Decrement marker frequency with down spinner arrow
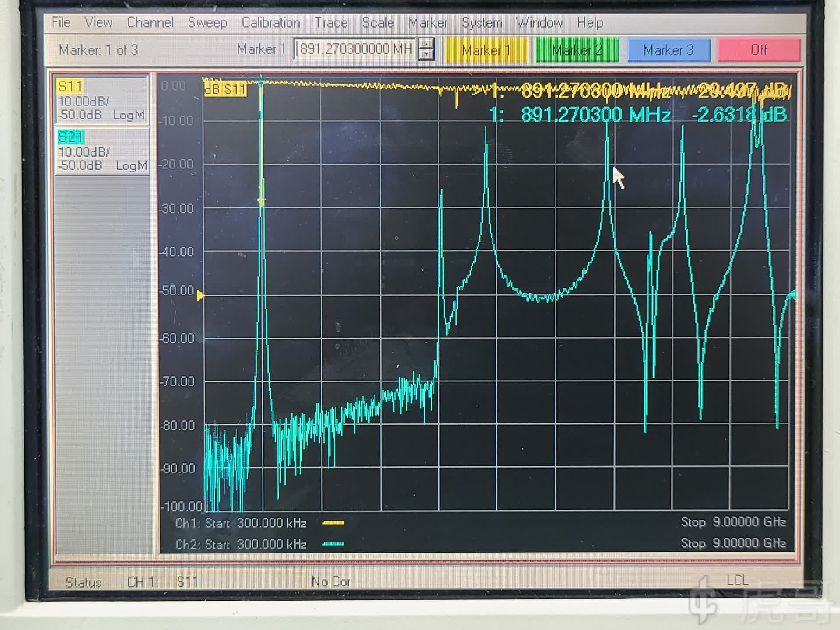This screenshot has width=840, height=630. (x=426, y=55)
